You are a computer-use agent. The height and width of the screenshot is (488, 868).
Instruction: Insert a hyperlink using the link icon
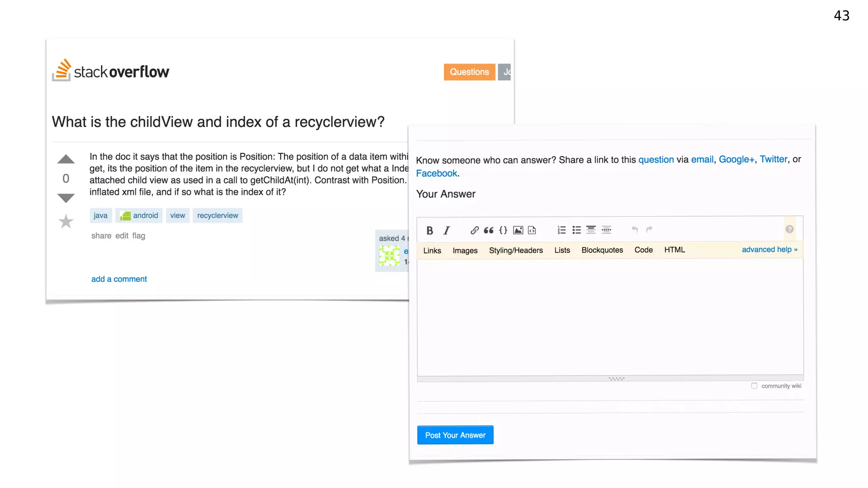474,230
